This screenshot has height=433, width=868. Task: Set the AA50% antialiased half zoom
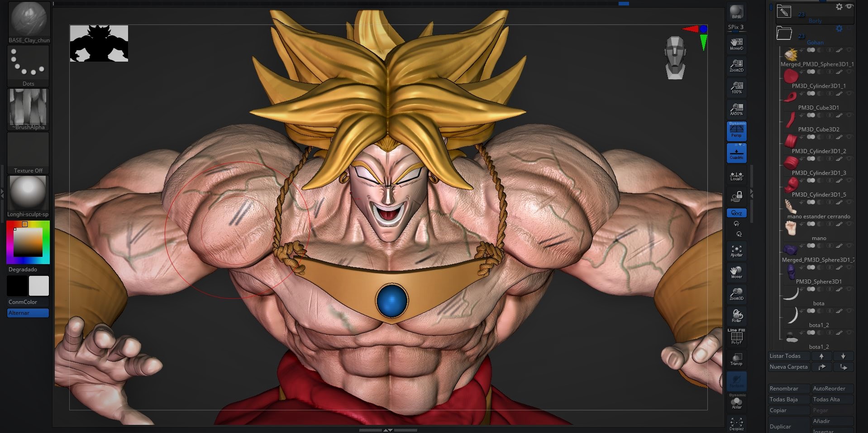(x=736, y=109)
